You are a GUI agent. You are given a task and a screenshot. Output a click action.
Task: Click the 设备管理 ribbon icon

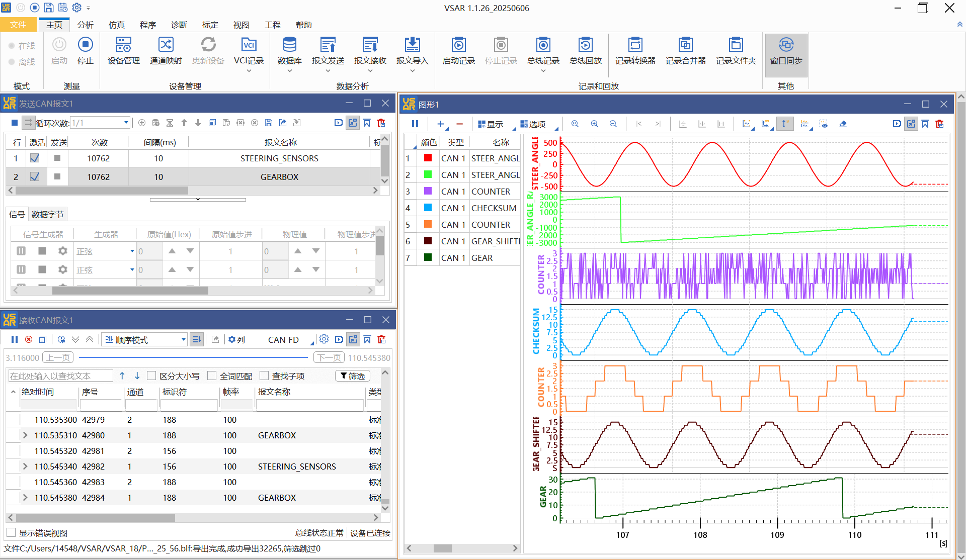pos(123,50)
